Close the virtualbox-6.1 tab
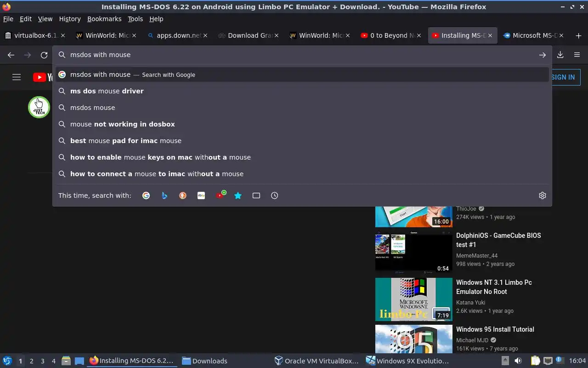The image size is (588, 368). (63, 35)
